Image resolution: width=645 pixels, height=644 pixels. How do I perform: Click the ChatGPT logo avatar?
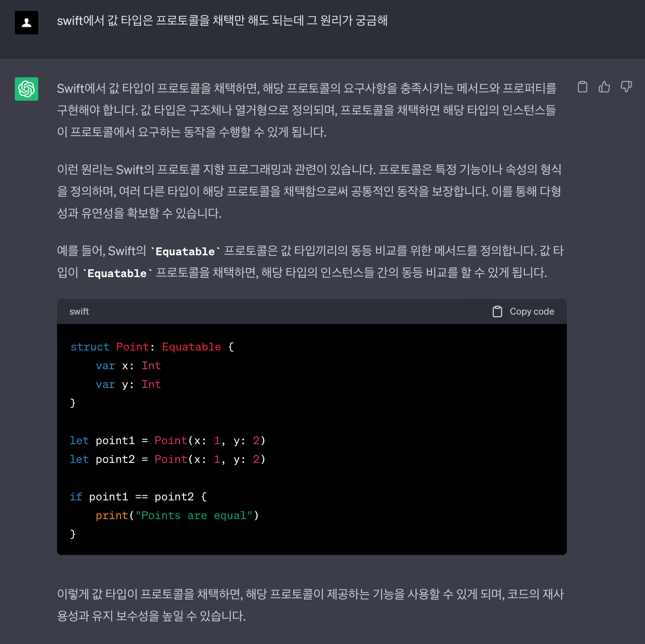coord(27,89)
